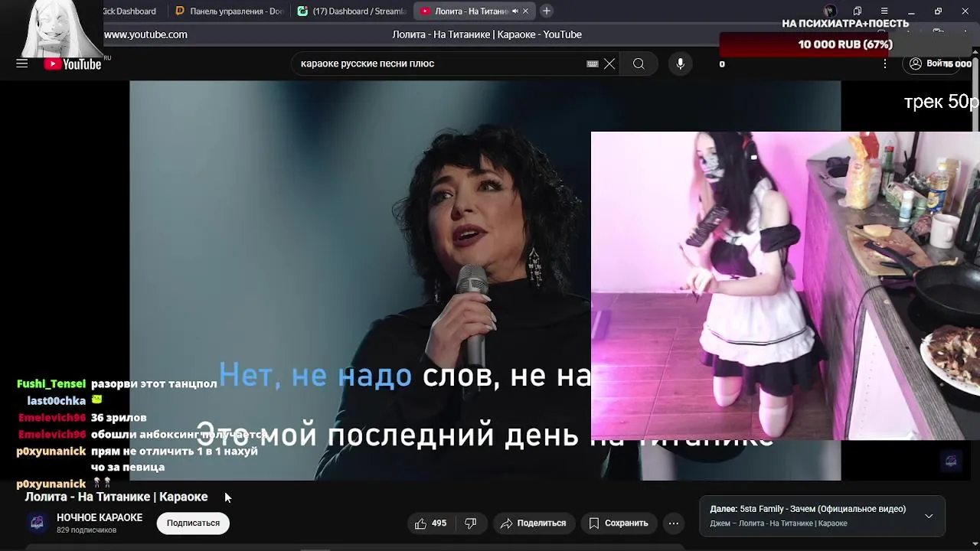The width and height of the screenshot is (980, 551).
Task: Click the webcam overlay of the streamer
Action: (x=786, y=285)
